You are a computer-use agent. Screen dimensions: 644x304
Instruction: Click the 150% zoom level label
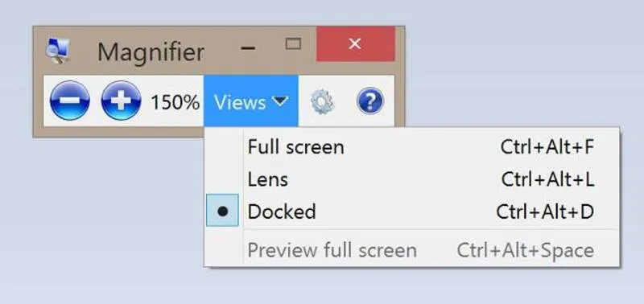(x=175, y=102)
